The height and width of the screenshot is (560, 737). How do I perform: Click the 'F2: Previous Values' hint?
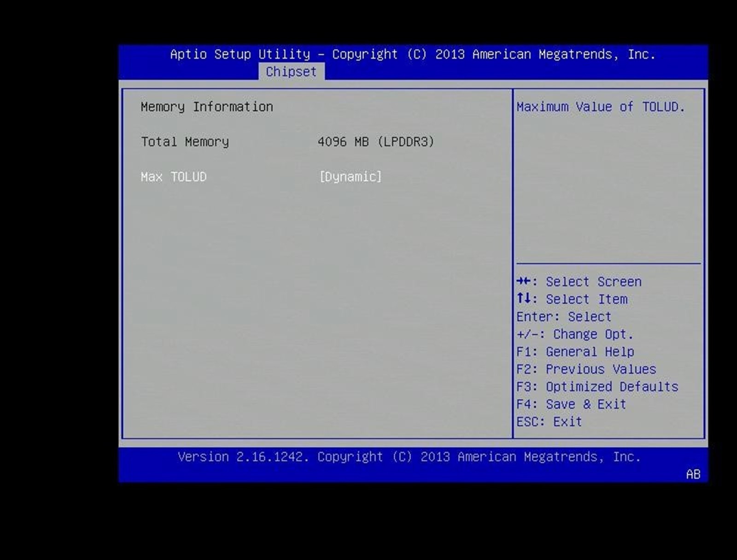(x=586, y=369)
